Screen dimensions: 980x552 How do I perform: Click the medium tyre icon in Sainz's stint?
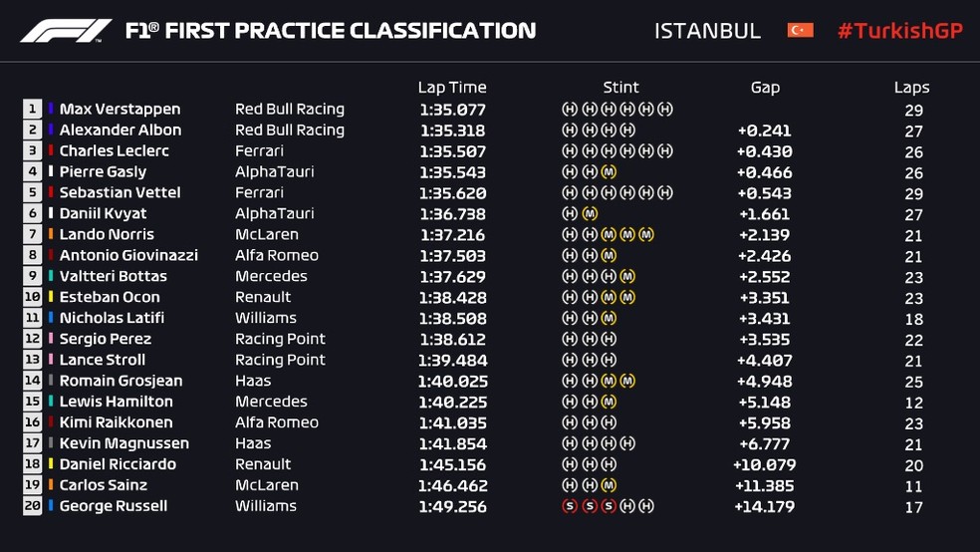click(x=609, y=486)
